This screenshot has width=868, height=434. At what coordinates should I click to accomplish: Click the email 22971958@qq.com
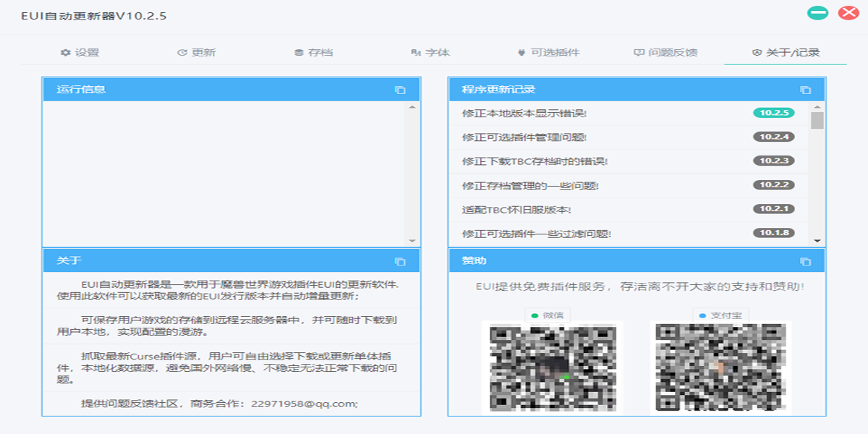click(x=305, y=404)
